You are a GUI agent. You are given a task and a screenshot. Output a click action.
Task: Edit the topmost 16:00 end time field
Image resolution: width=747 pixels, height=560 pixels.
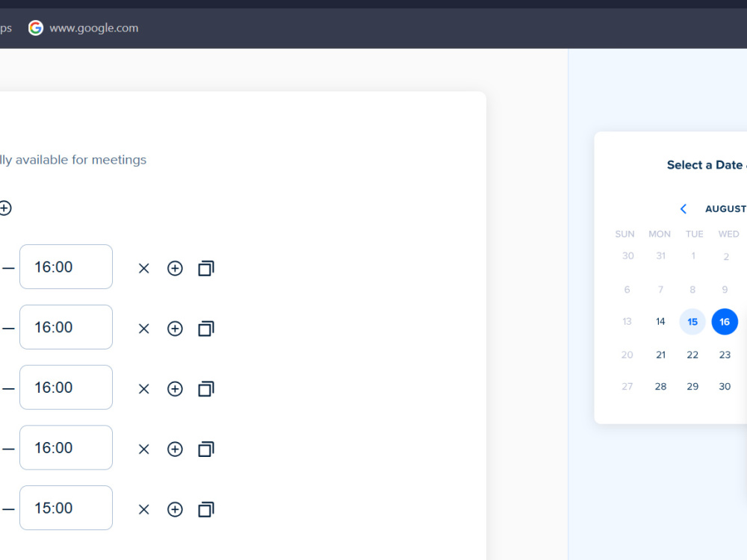(x=66, y=267)
